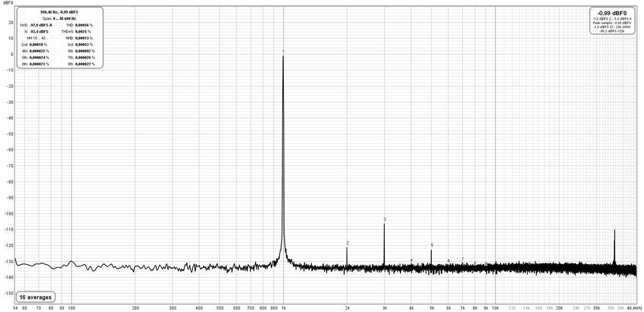Click harmonic marker '5' above the 5k spike
Screen dimensions: 644x312
432,245
